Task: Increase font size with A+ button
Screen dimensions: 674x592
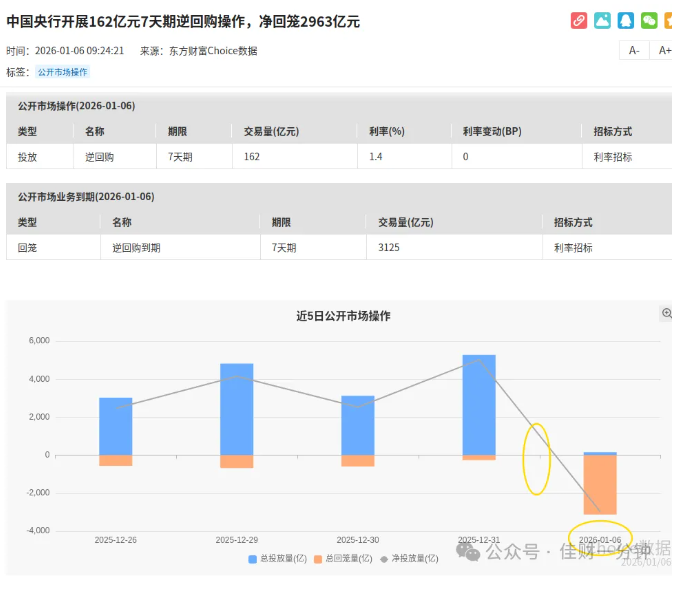Action: (x=663, y=51)
